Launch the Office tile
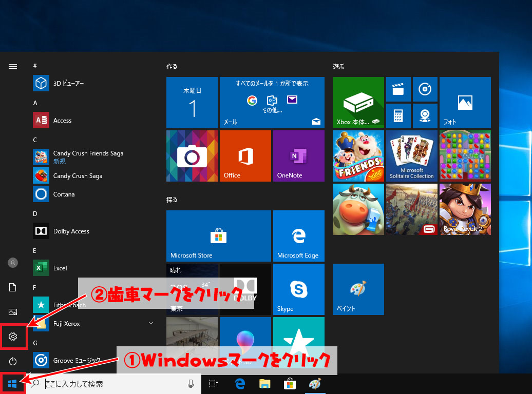Image resolution: width=532 pixels, height=394 pixels. click(x=245, y=156)
